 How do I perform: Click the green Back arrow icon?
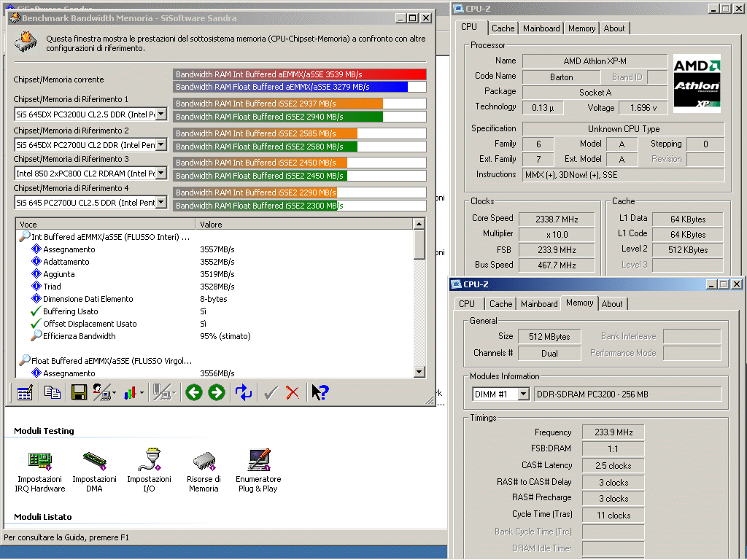[194, 393]
